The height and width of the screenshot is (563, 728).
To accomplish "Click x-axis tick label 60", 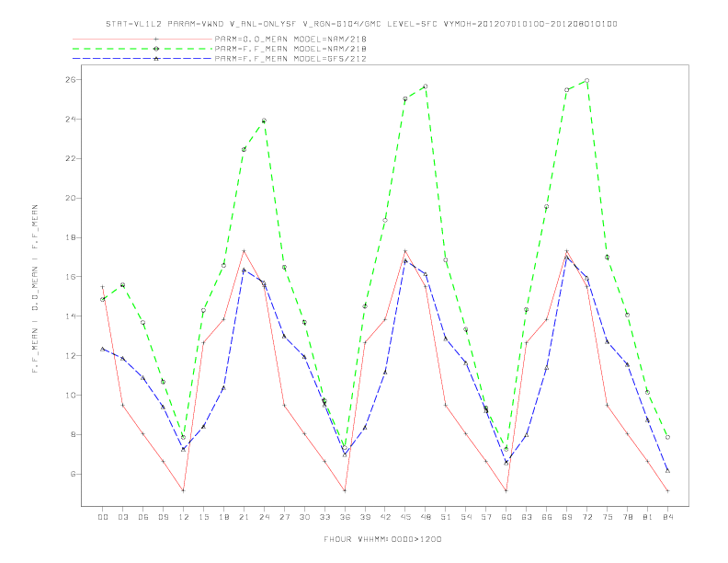I will coord(506,517).
